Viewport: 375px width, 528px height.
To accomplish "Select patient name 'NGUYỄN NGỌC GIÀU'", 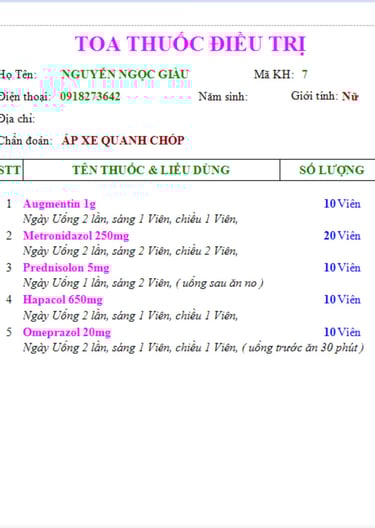I will [125, 74].
